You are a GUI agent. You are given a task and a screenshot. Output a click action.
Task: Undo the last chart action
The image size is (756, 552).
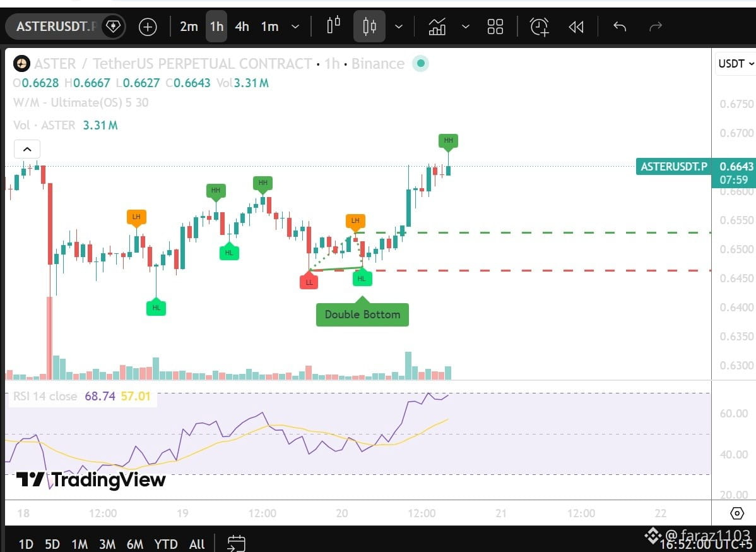click(620, 27)
